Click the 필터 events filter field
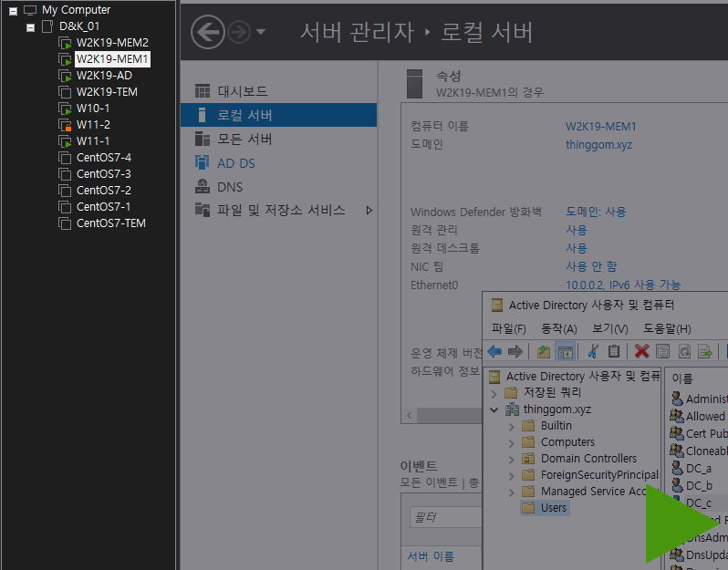 pos(446,517)
